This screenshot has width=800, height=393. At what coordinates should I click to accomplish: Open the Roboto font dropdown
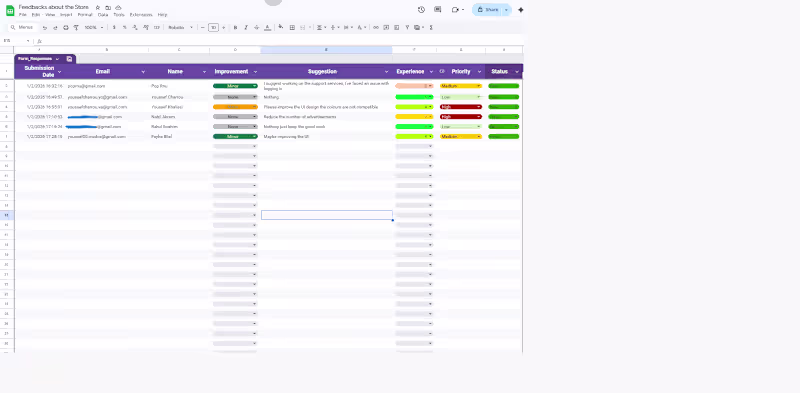pyautogui.click(x=181, y=28)
